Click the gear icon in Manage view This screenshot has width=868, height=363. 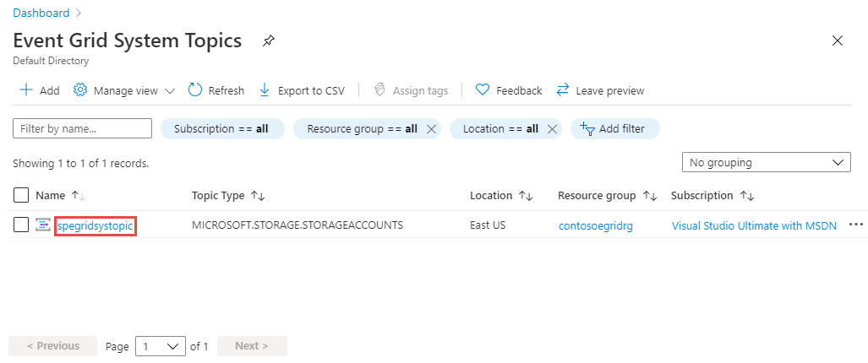tap(80, 90)
